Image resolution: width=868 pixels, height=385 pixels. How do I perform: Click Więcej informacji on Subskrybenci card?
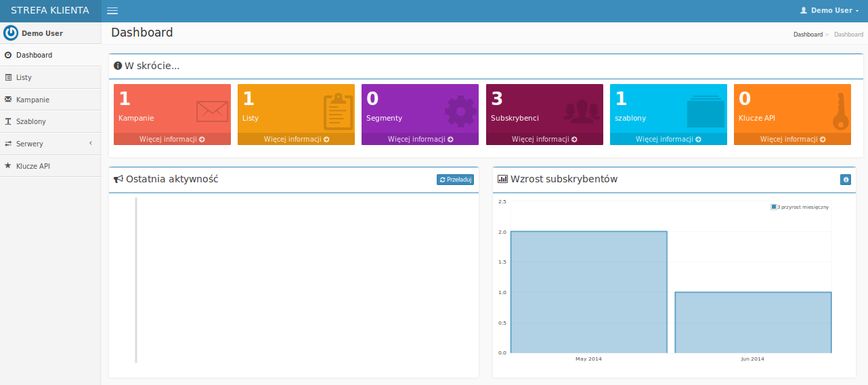(544, 139)
